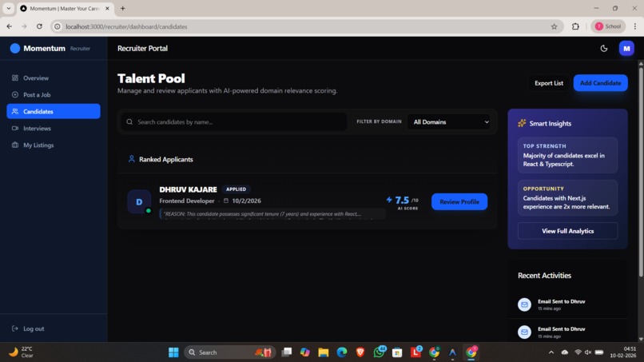Viewport: 644px width, 362px height.
Task: Click Ranked Applicants person icon
Action: [131, 159]
